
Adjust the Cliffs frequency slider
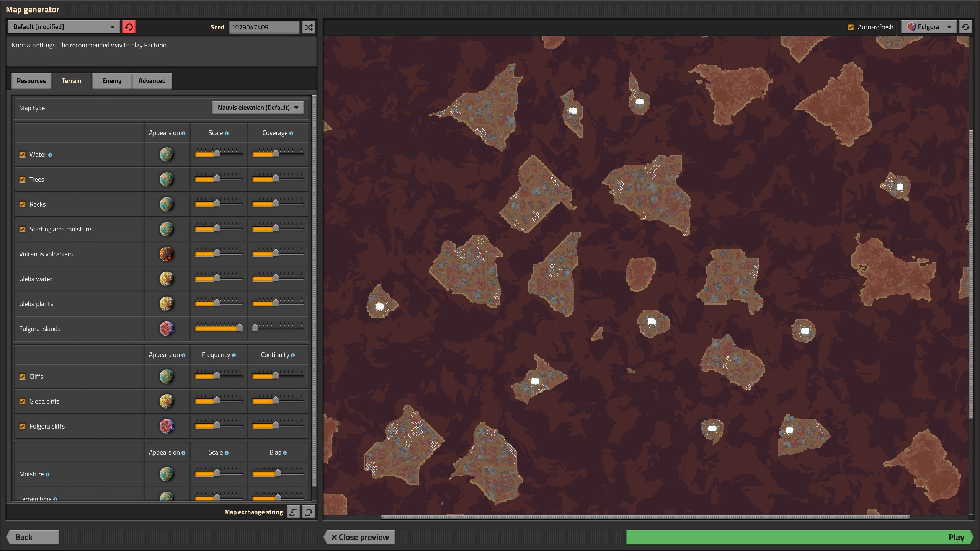click(x=219, y=375)
